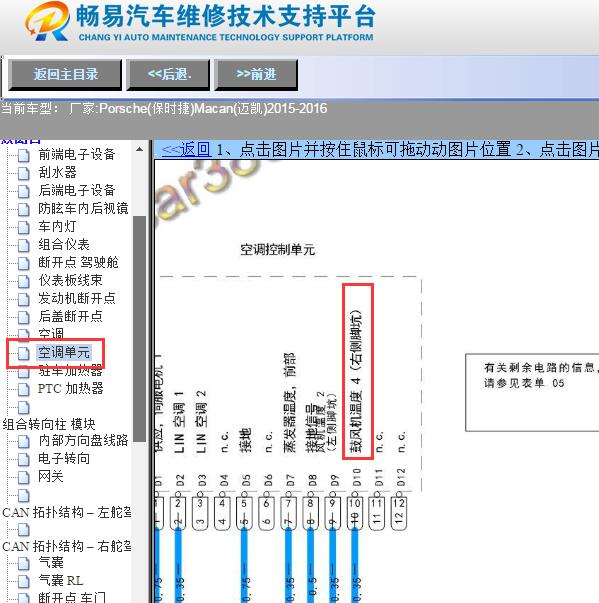Click the 鼓风机温度 4 (右侧脚坑) label
The height and width of the screenshot is (603, 599).
356,380
